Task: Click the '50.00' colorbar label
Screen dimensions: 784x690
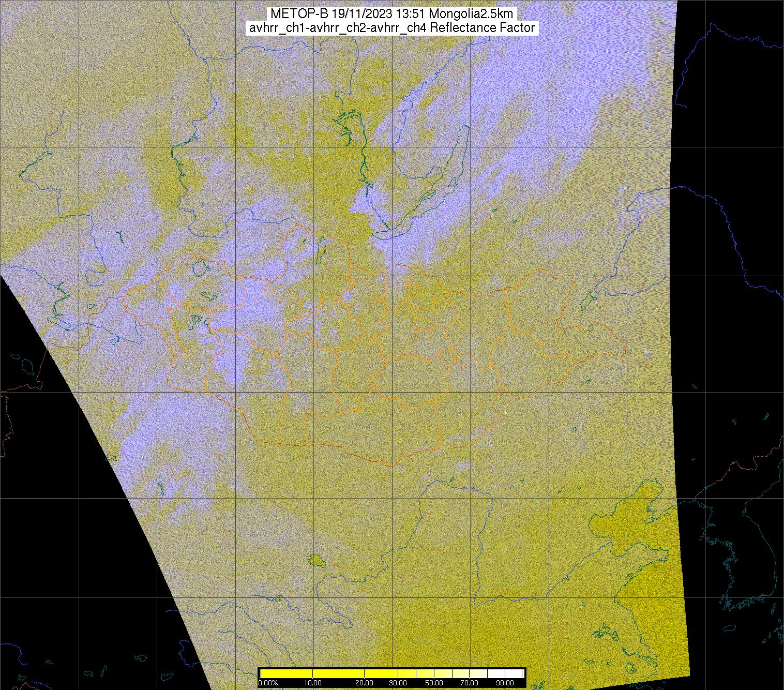Action: (434, 683)
